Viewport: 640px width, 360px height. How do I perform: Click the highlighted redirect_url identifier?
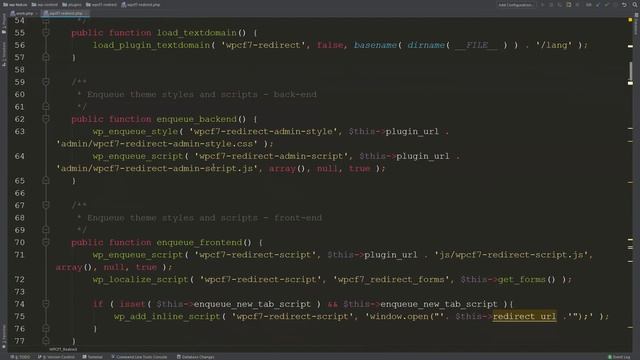524,316
